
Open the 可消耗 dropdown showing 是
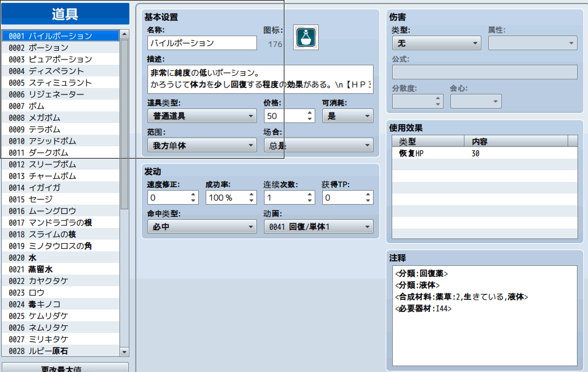click(348, 116)
